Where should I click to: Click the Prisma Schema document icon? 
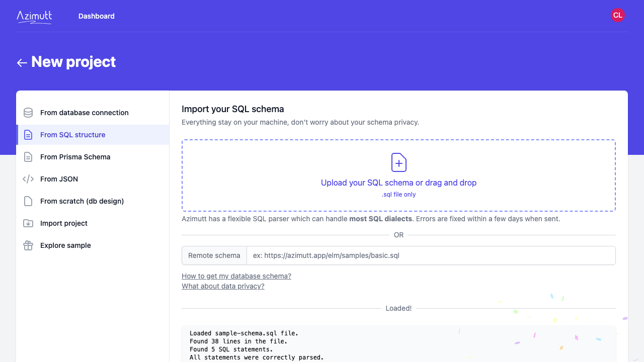click(x=28, y=157)
